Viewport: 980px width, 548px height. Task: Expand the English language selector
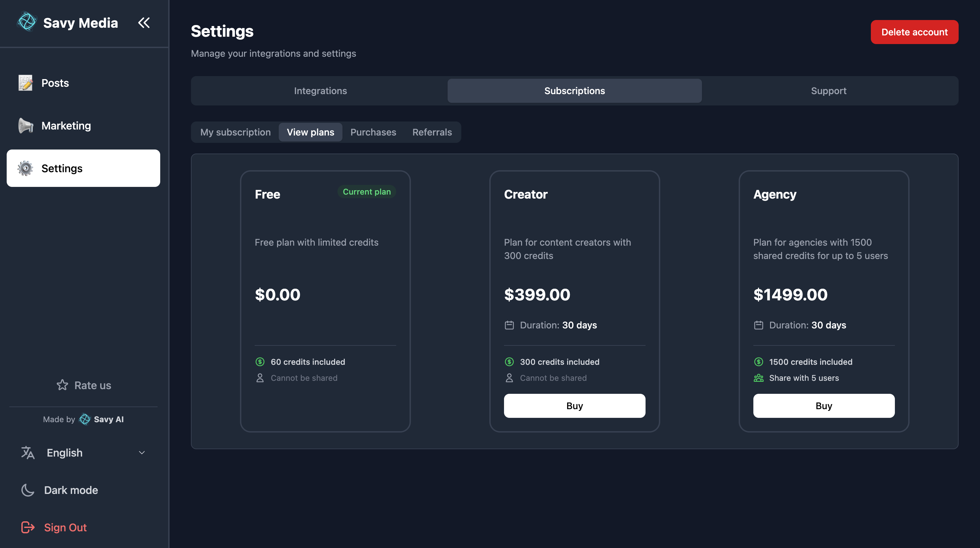(x=142, y=453)
